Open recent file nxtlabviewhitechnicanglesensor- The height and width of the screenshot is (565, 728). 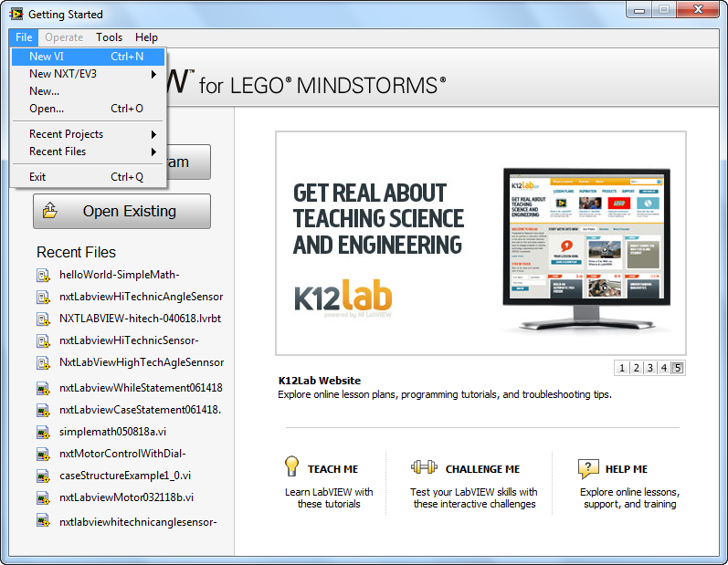[138, 522]
